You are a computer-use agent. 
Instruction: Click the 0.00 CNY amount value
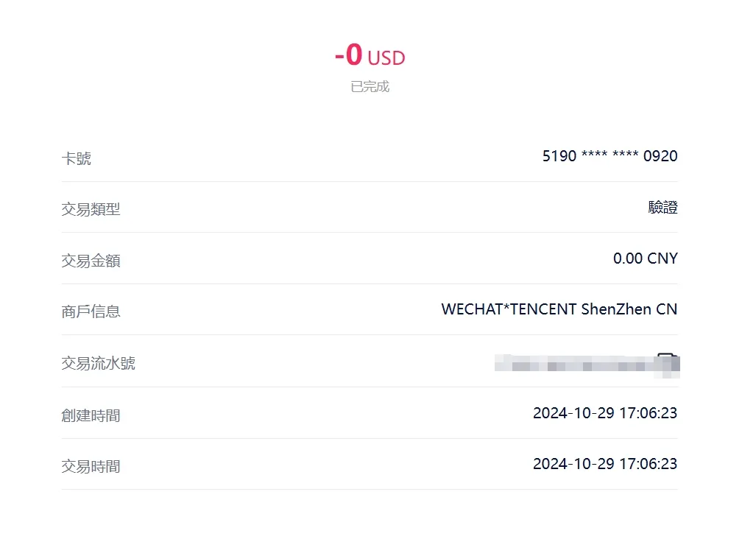coord(645,258)
